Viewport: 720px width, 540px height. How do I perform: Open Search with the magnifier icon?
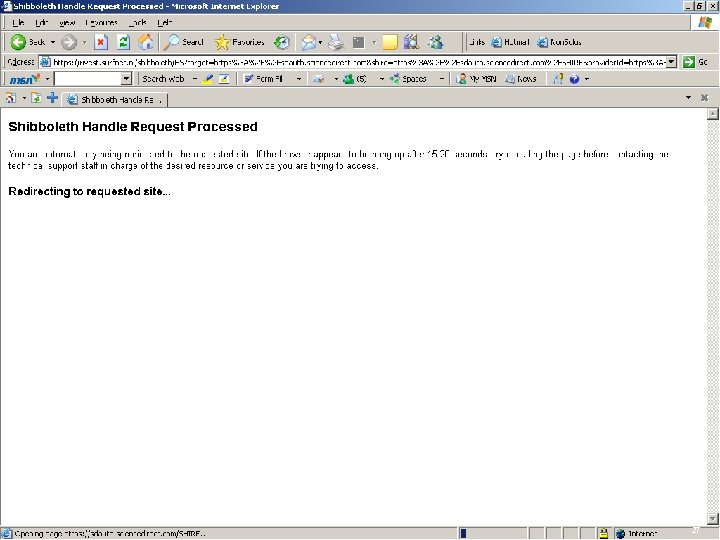click(x=184, y=42)
